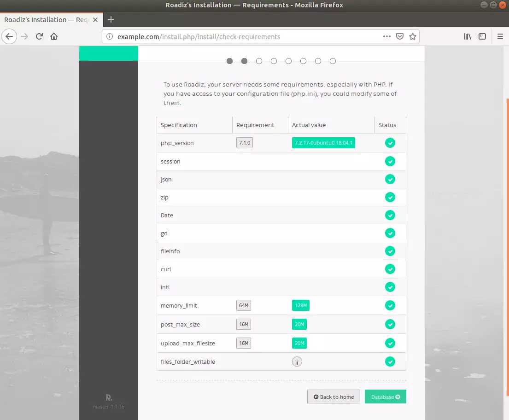Open the Firefox home page icon
Screen dimensions: 509x420
click(x=54, y=36)
